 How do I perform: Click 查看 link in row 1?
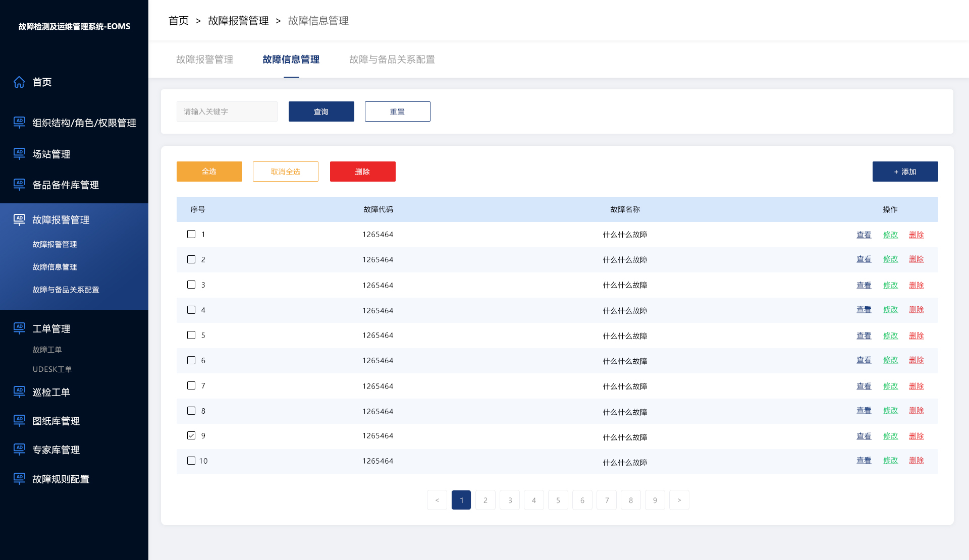tap(864, 235)
